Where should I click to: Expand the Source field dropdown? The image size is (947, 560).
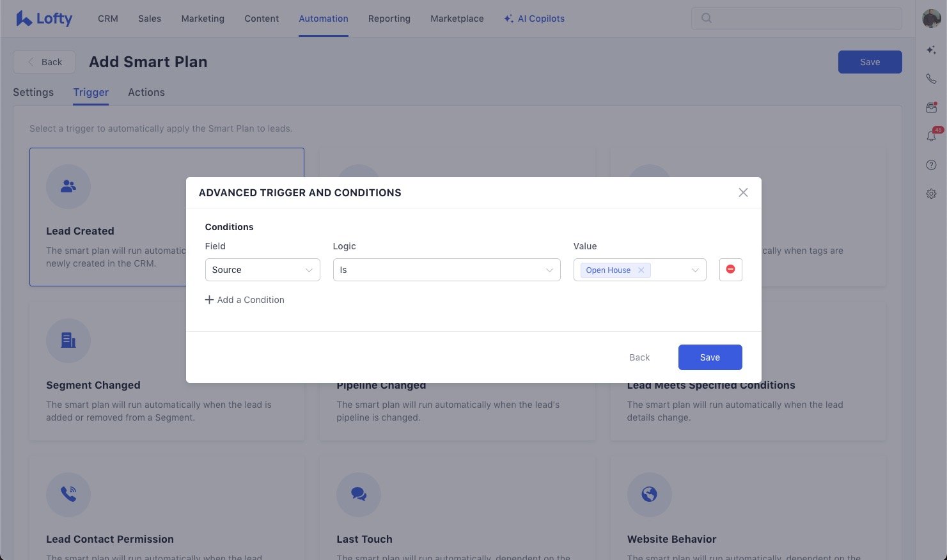(262, 270)
